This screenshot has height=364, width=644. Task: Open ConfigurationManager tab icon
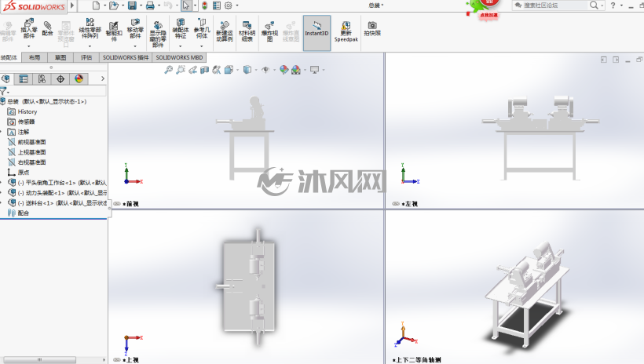click(x=42, y=78)
